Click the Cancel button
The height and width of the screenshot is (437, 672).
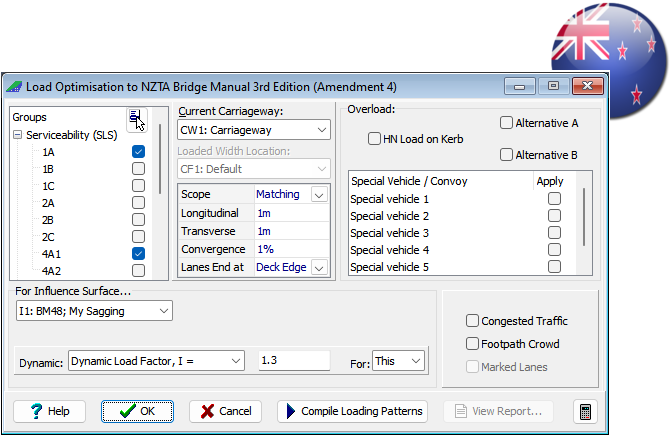[225, 412]
